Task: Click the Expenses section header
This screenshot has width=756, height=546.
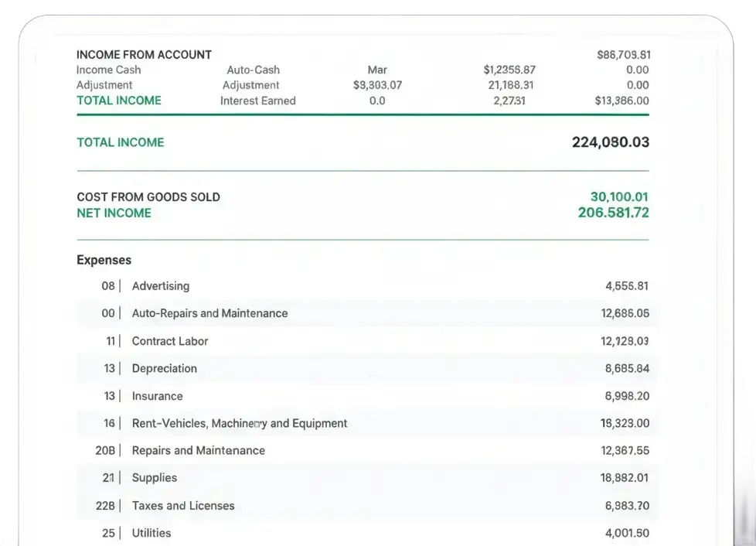Action: 104,260
